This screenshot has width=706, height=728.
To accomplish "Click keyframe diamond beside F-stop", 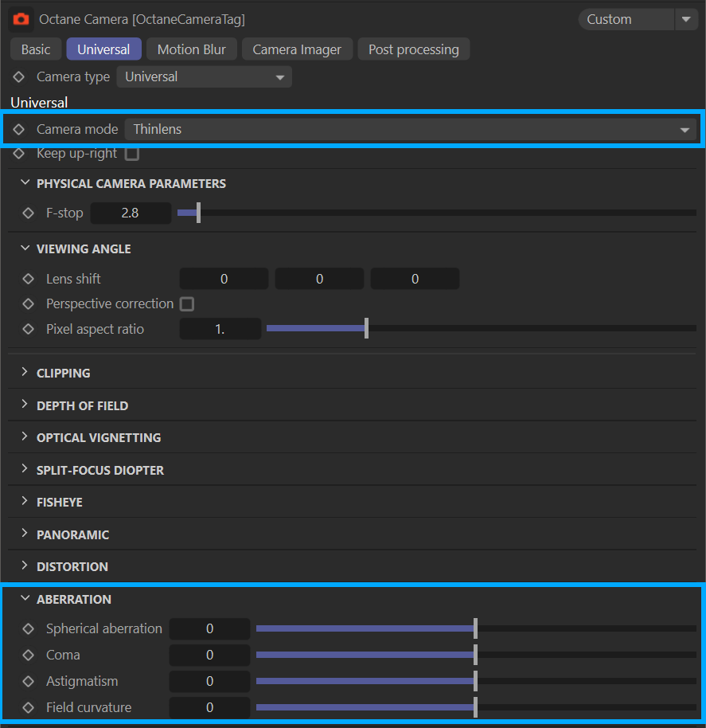I will click(29, 213).
